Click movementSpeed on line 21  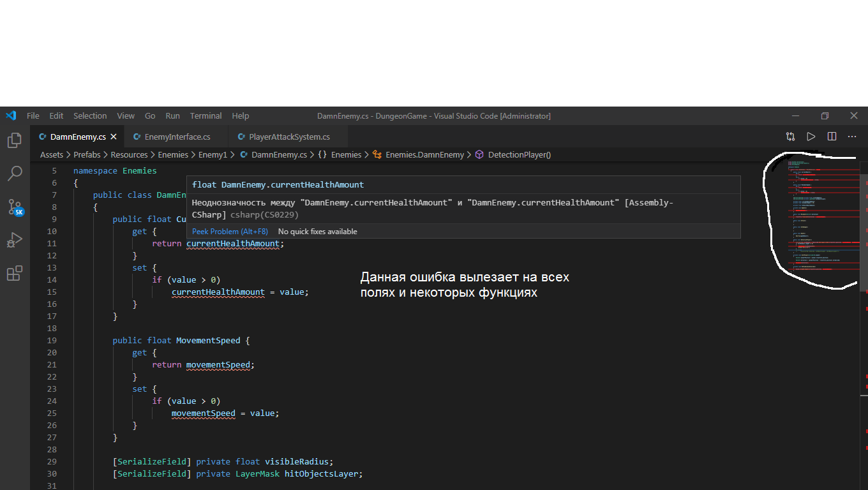pyautogui.click(x=218, y=364)
